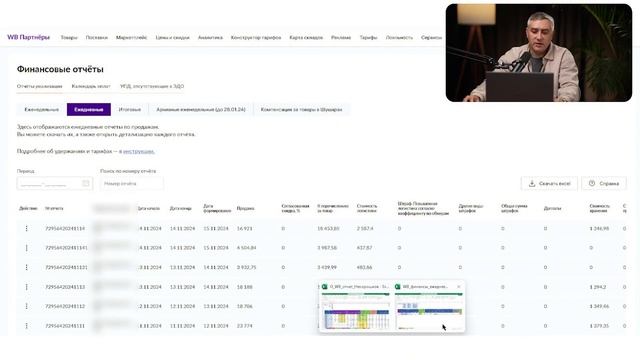Click the Доплаты column header
The width and height of the screenshot is (640, 360).
coord(552,209)
